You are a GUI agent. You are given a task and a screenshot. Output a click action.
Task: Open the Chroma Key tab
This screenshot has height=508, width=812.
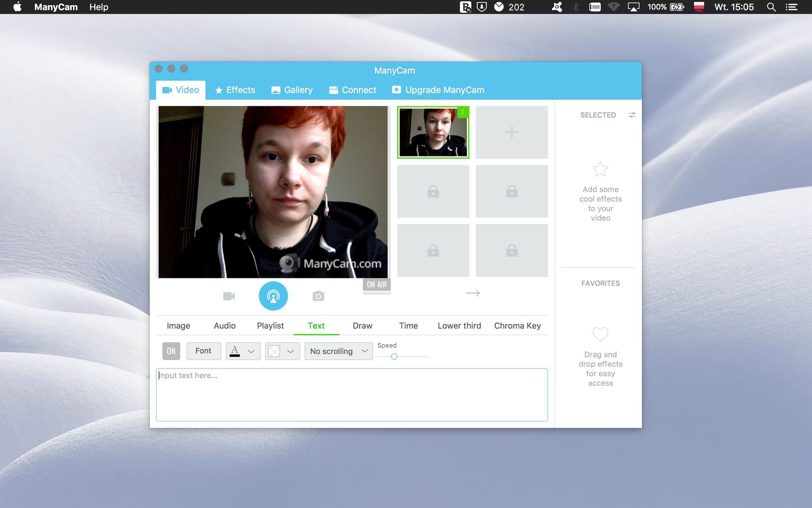517,326
